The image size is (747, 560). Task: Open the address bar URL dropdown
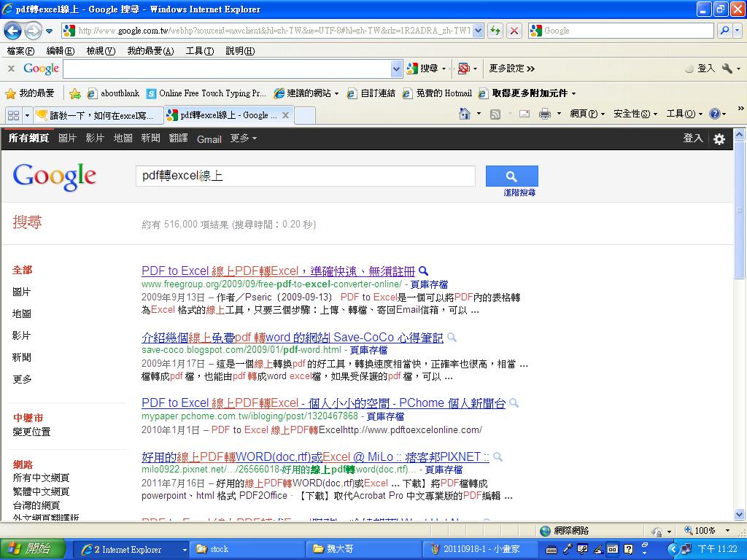(x=479, y=31)
